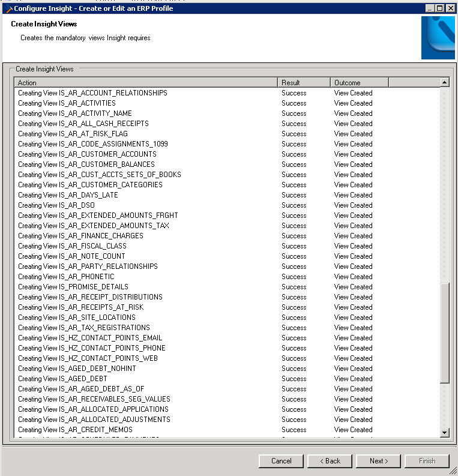Click the vertical scrollbar thumb

pyautogui.click(x=444, y=333)
